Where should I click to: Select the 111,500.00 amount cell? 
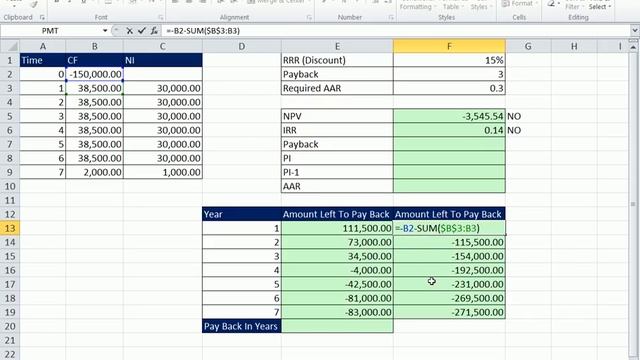pyautogui.click(x=337, y=228)
